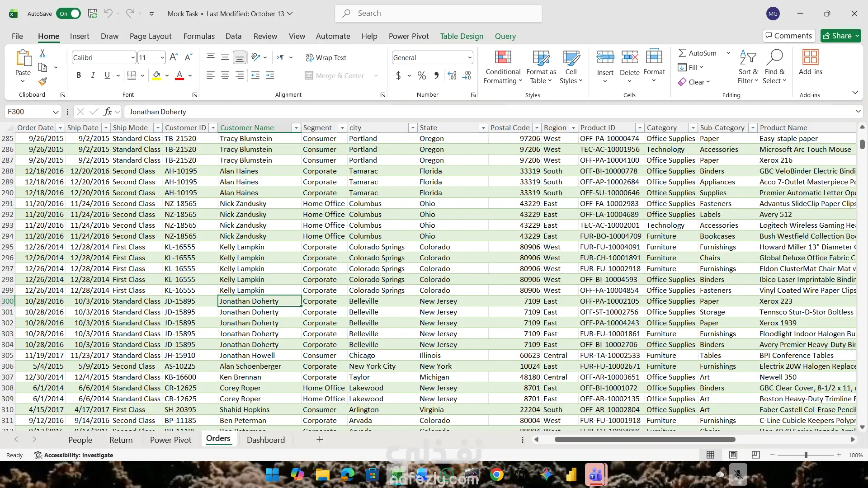This screenshot has height=488, width=868.
Task: Expand the font name dropdown
Action: [x=132, y=57]
